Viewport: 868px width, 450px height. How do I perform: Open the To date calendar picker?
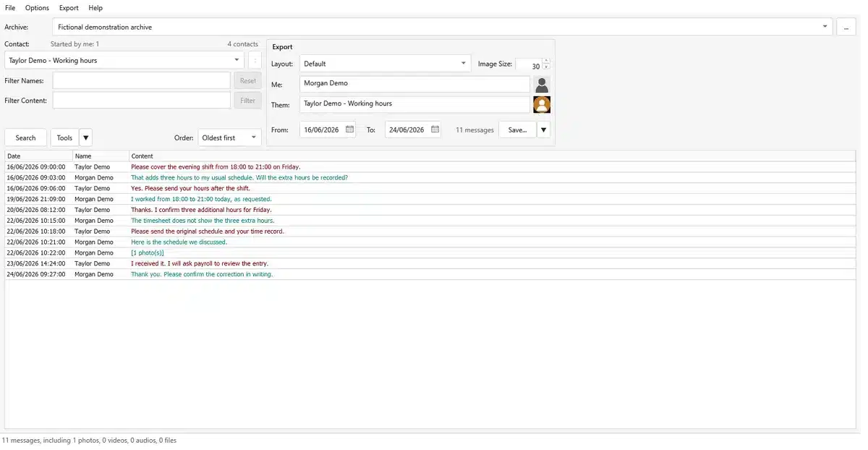435,130
